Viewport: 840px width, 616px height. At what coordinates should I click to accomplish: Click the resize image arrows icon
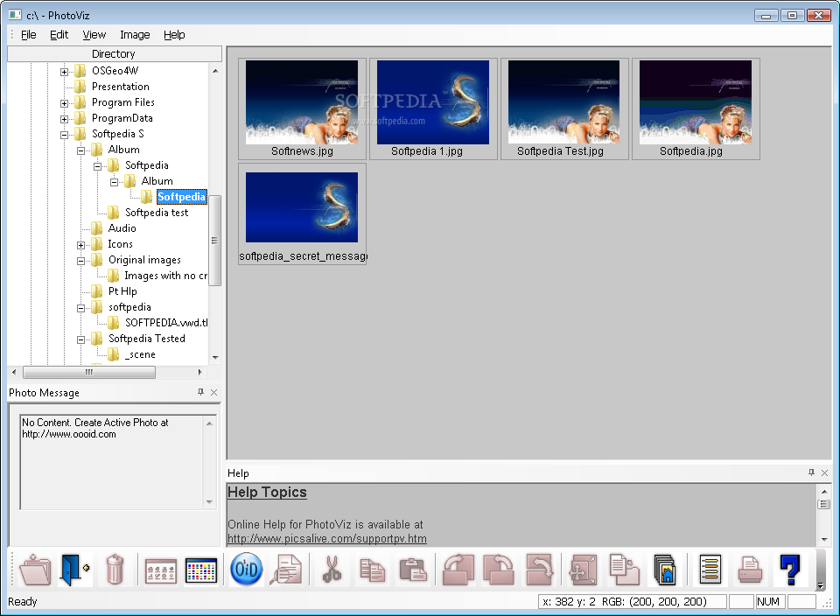pyautogui.click(x=584, y=570)
